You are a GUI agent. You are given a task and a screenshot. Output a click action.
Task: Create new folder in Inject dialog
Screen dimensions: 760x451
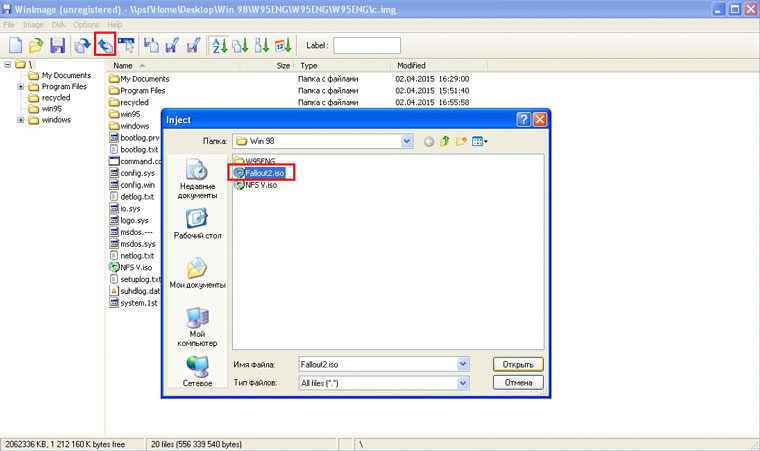[461, 141]
